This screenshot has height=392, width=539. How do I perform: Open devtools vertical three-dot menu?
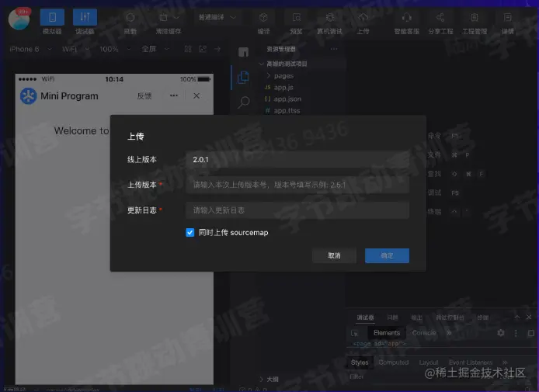[516, 333]
